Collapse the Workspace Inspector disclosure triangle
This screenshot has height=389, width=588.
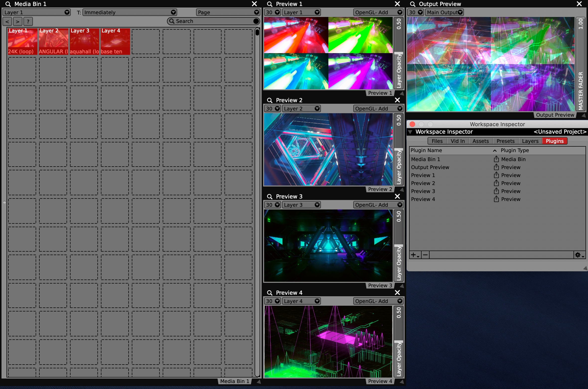click(410, 132)
